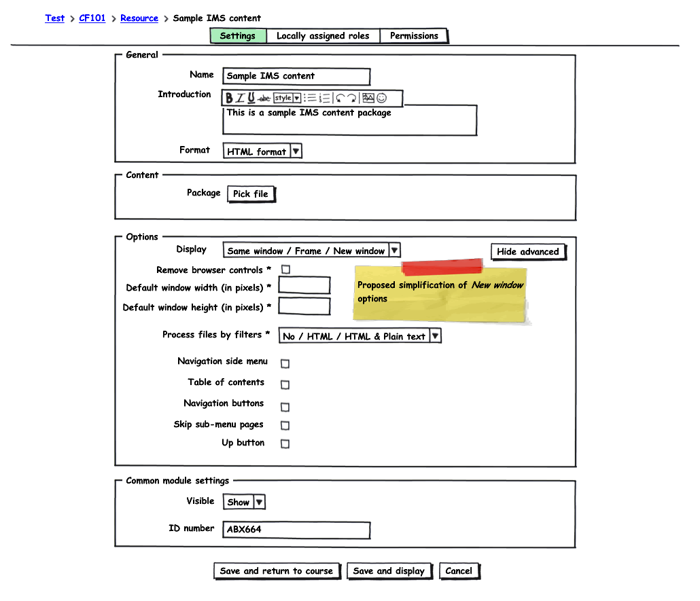Screen dimensions: 700x601
Task: Cancel the settings form
Action: pyautogui.click(x=459, y=571)
